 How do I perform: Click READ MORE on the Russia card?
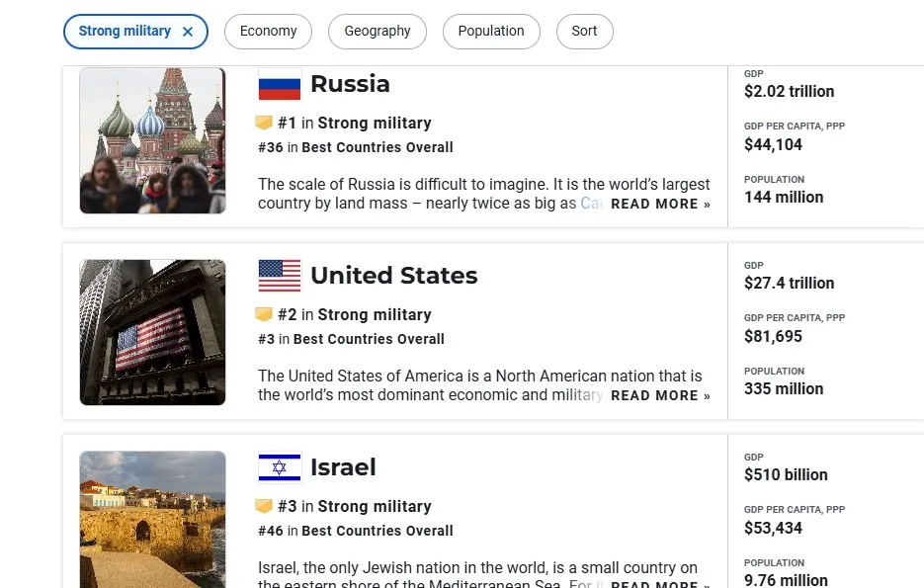[x=660, y=204]
